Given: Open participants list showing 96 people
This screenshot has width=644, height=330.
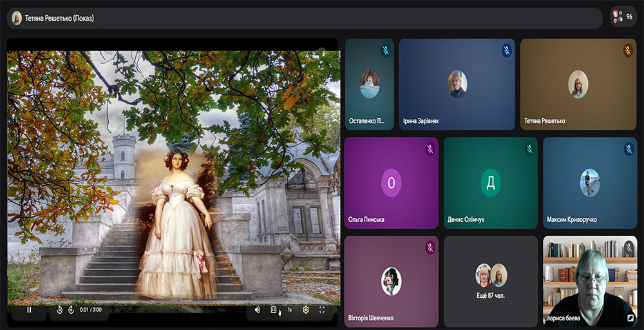Looking at the screenshot, I should [x=623, y=17].
